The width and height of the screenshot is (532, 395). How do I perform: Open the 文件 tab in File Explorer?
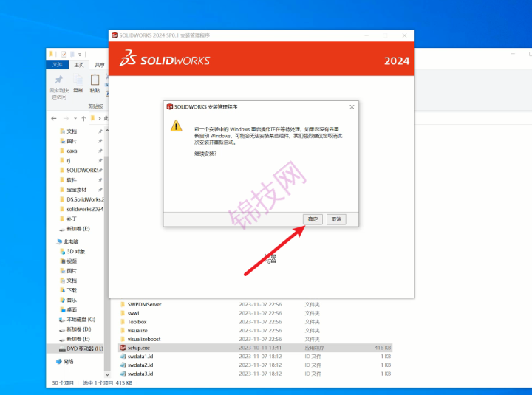58,64
